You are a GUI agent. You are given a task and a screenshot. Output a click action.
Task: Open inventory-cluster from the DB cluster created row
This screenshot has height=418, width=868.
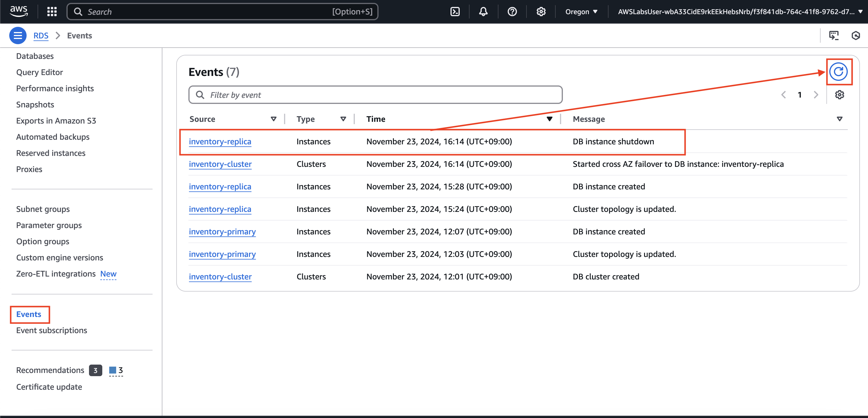[220, 277]
